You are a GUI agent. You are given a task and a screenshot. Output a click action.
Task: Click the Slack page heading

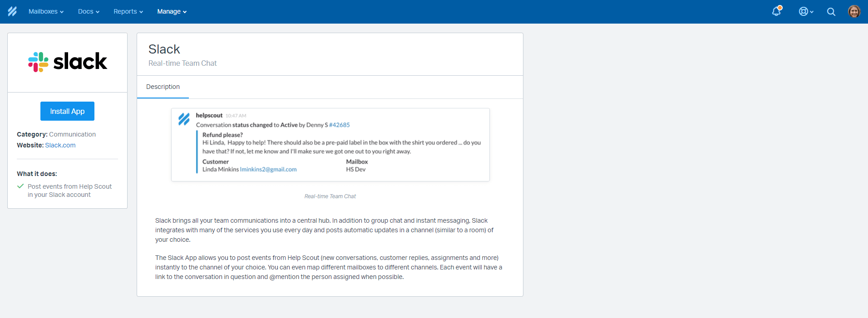click(164, 49)
